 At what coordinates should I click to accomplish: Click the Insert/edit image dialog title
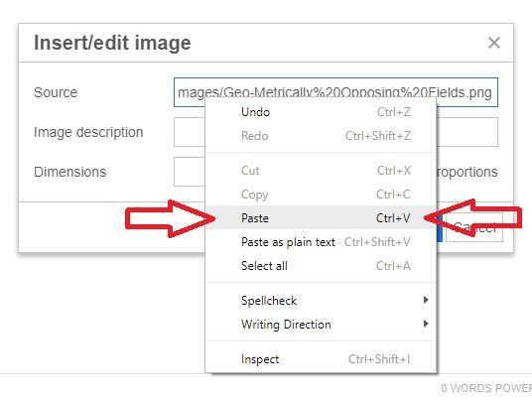tap(112, 43)
